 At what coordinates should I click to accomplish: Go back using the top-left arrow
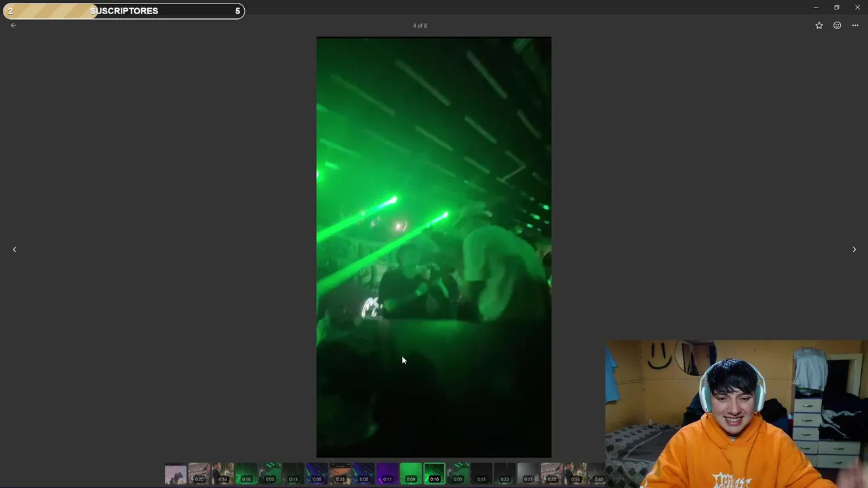[x=13, y=25]
